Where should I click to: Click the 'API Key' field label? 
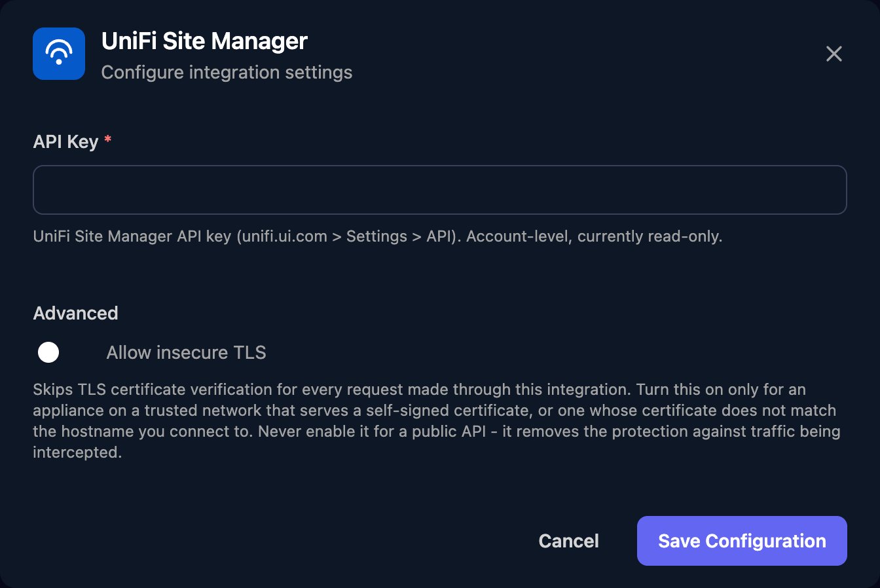tap(65, 141)
